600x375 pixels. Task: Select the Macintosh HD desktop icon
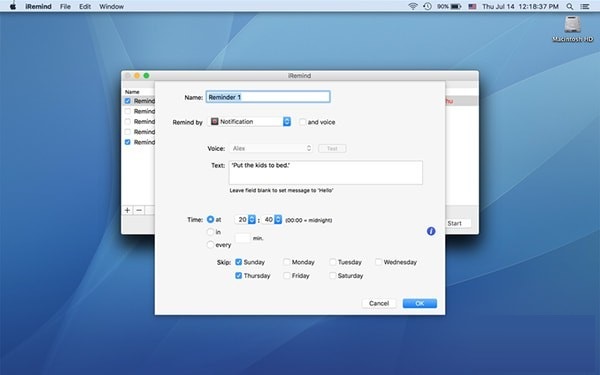pyautogui.click(x=572, y=29)
